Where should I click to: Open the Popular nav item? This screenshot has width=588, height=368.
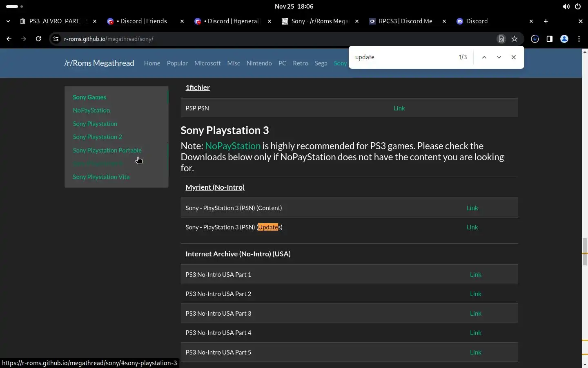(x=177, y=63)
